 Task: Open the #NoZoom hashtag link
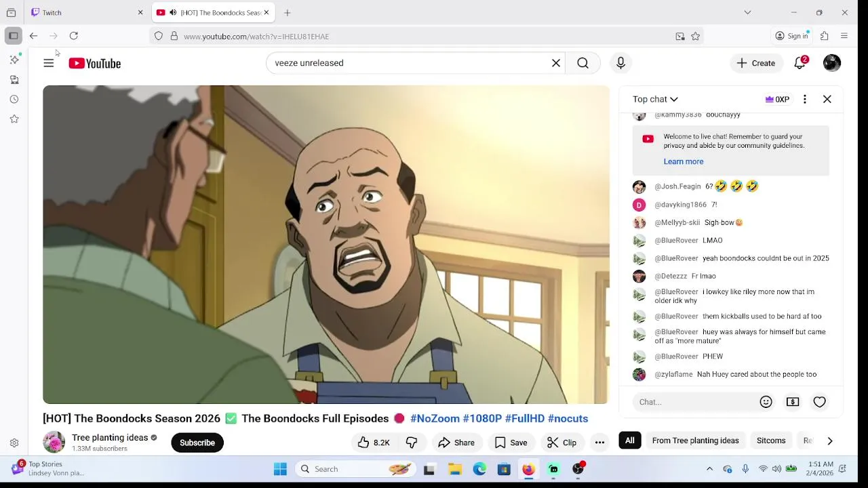pos(435,419)
